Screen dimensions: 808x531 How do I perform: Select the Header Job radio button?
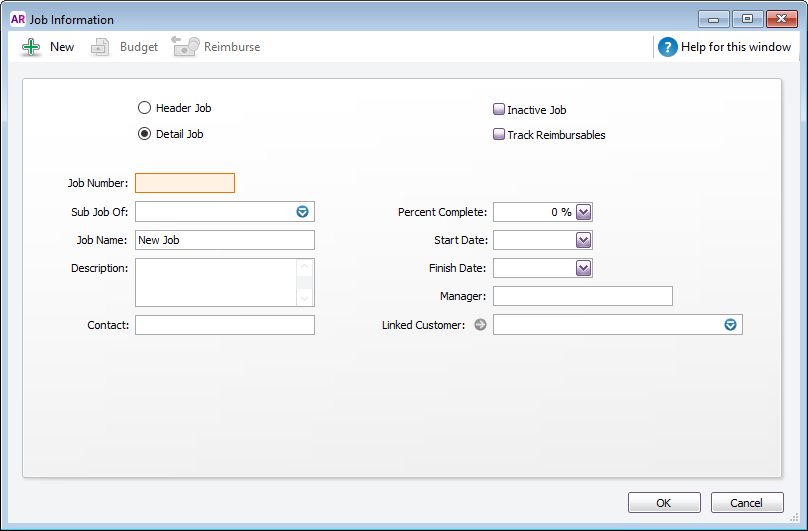tap(144, 108)
